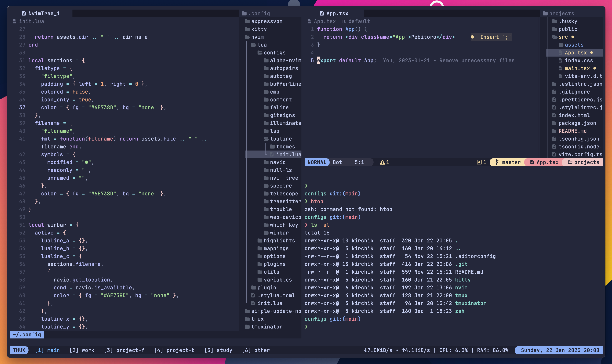Screen dimensions: 612x364
Task: Click the git branch icon next to master
Action: click(497, 162)
